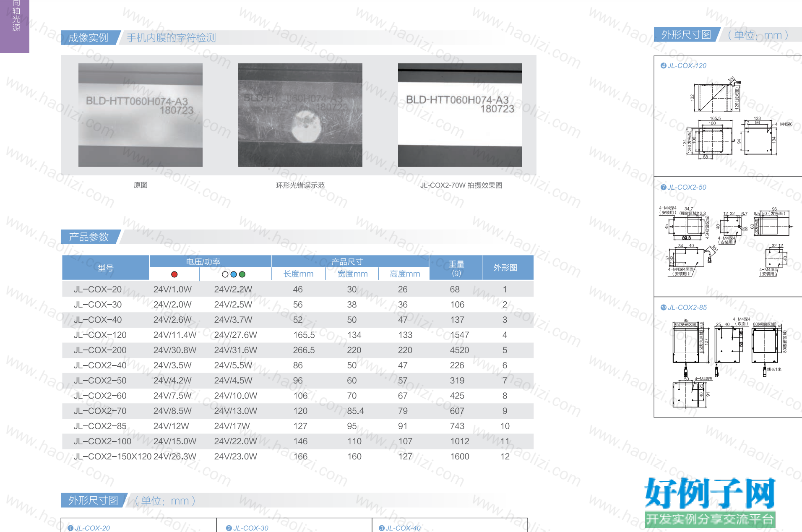This screenshot has width=802, height=532.
Task: Select the JL-COX2-40 model cell
Action: pos(100,365)
